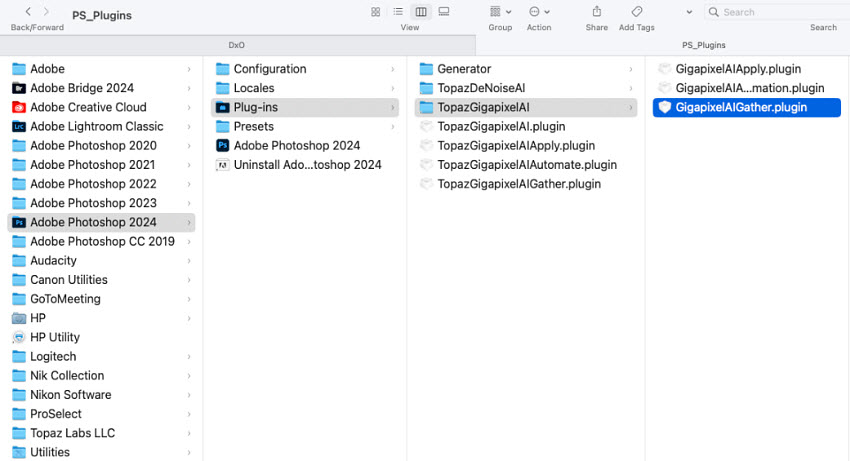850x461 pixels.
Task: Click the Adobe Photoshop 2024 app icon
Action: (x=222, y=145)
